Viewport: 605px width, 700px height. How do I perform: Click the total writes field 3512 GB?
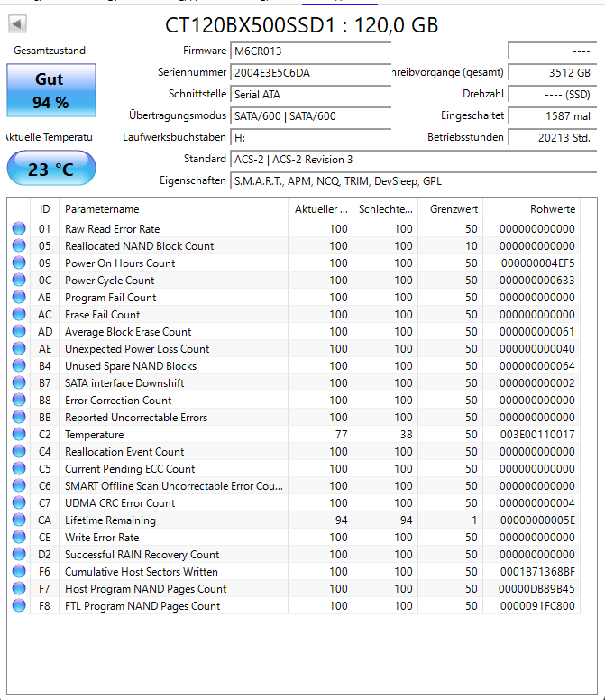(553, 72)
